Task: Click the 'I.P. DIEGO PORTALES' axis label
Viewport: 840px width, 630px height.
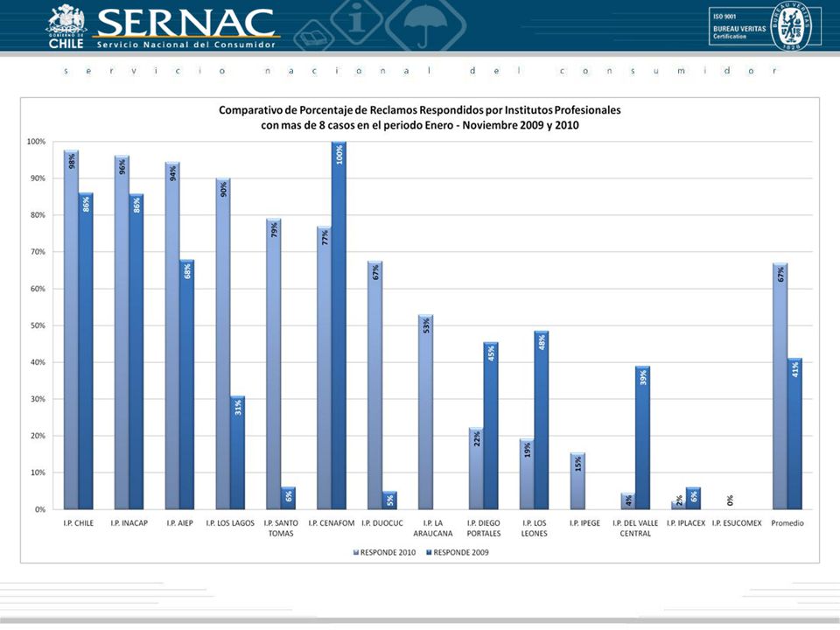Action: 484,528
